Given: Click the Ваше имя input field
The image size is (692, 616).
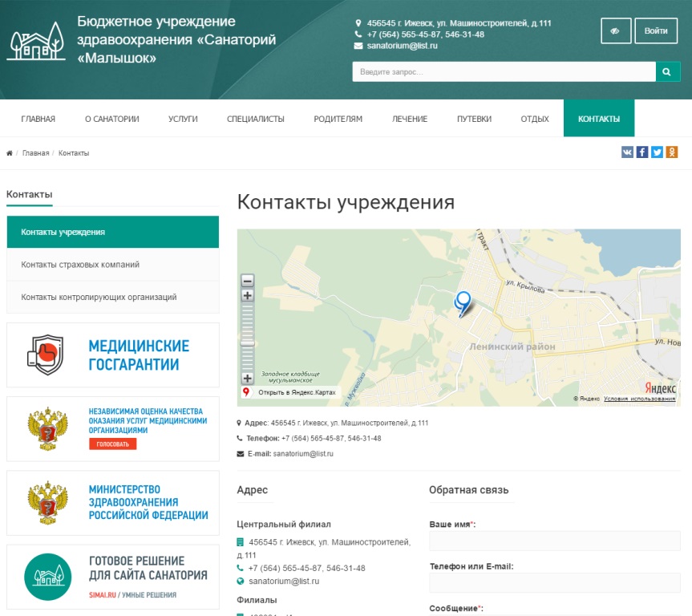Looking at the screenshot, I should pos(555,541).
